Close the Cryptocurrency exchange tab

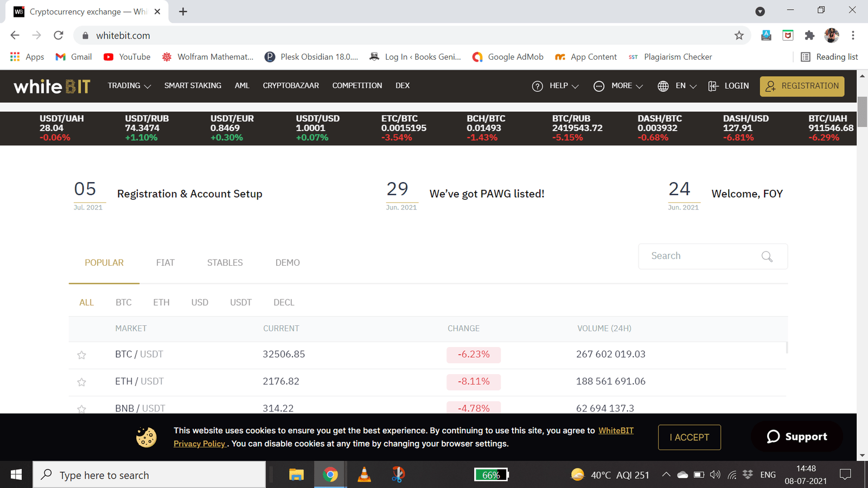click(x=157, y=11)
